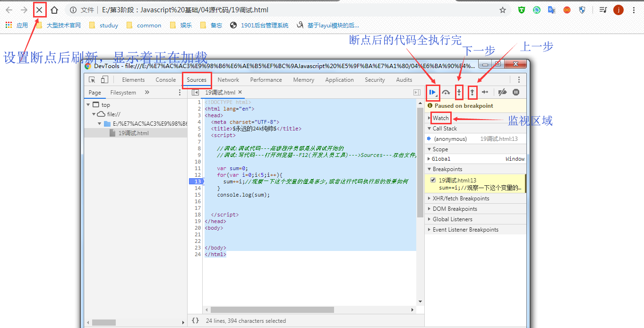
Task: Click the blue shield extension icon
Action: click(582, 10)
